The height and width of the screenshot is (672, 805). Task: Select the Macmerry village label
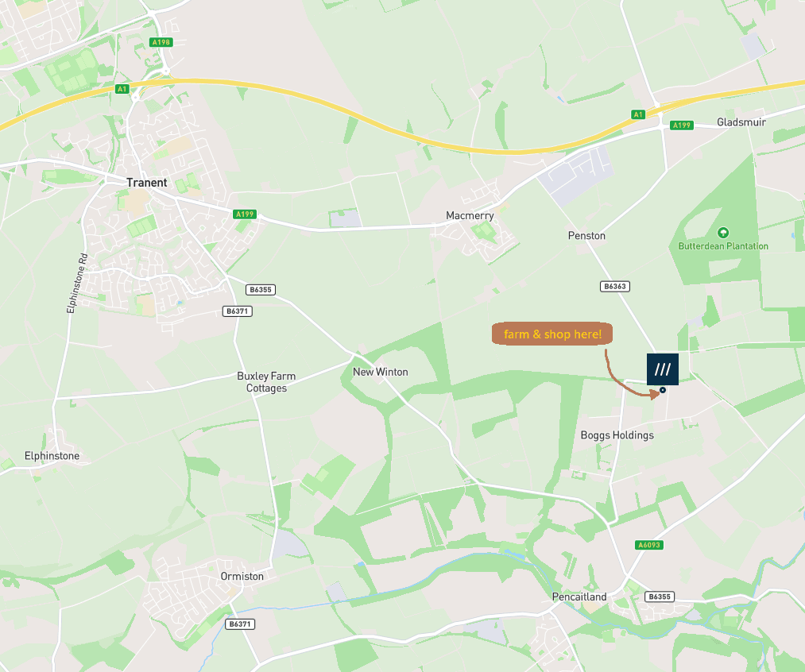pos(470,216)
